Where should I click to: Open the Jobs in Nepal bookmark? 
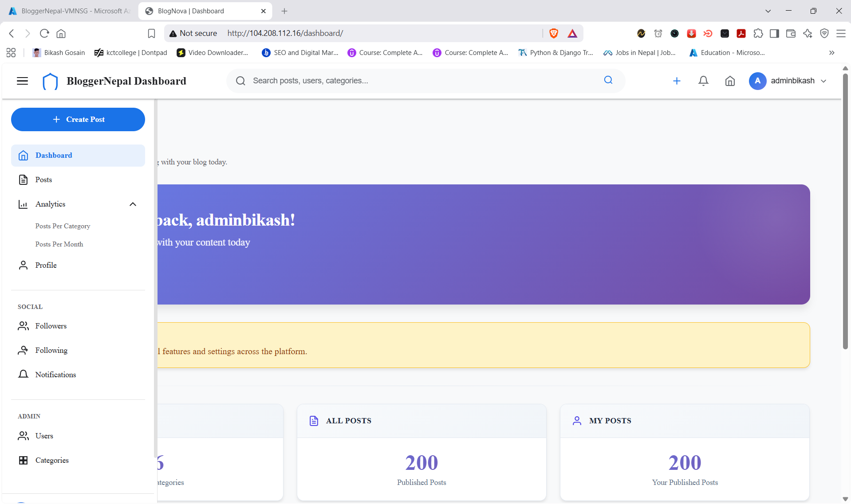[639, 53]
